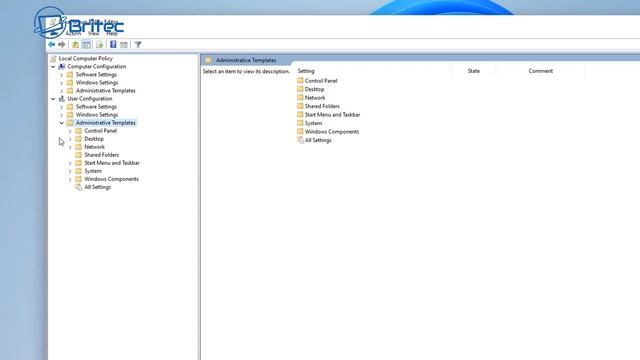Toggle the Show/Hide Action Pane icon
Viewport: 640px width, 360px height.
124,44
